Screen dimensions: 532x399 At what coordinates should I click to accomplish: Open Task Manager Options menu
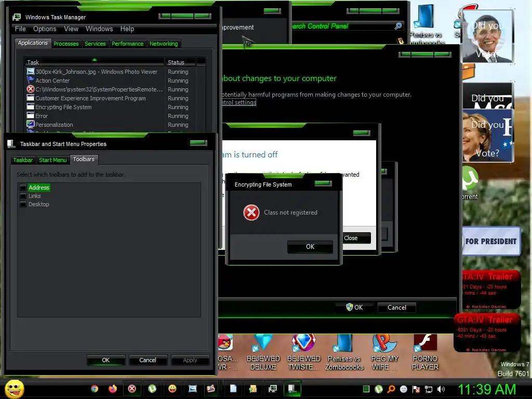(x=45, y=29)
